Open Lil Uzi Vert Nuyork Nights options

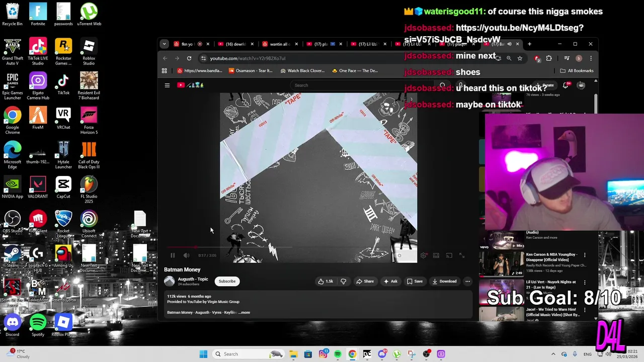click(x=585, y=282)
